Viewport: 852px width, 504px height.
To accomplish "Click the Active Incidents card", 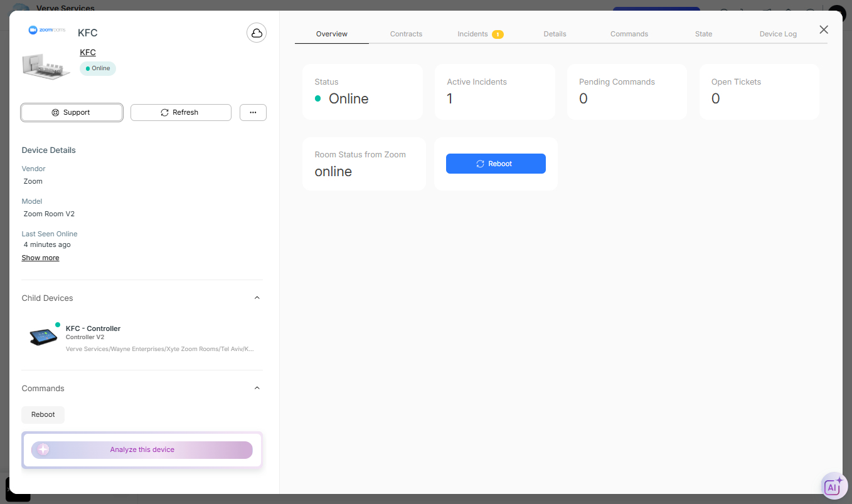I will click(495, 92).
